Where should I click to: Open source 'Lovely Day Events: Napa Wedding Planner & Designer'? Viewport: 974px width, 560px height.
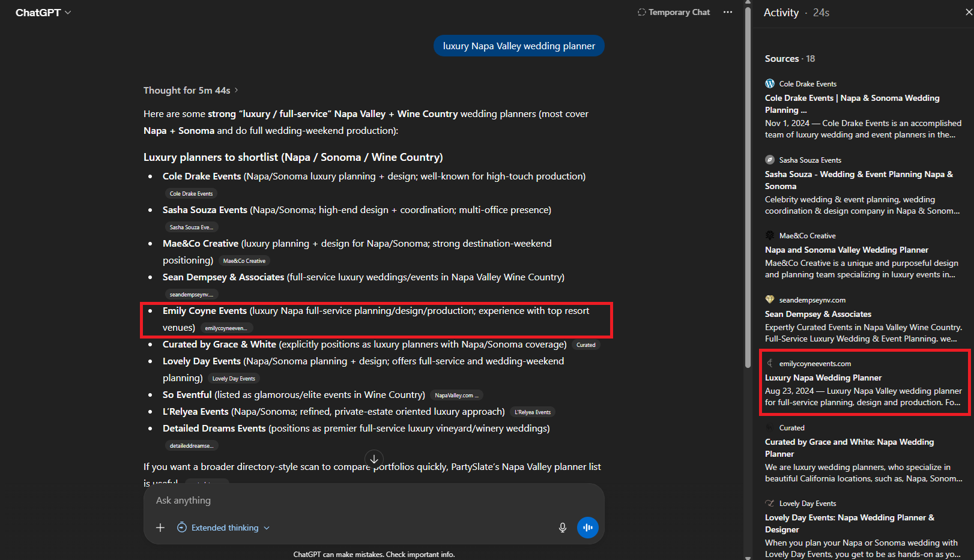coord(850,523)
